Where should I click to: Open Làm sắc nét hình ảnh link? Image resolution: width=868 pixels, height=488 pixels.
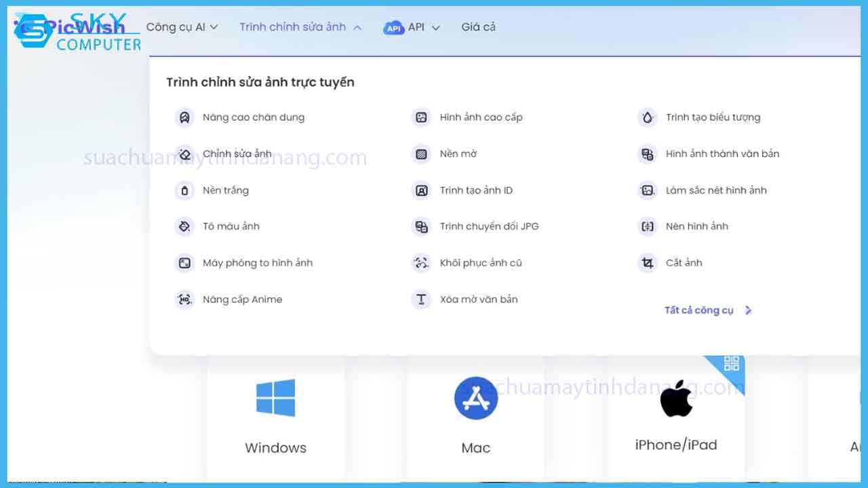point(716,190)
